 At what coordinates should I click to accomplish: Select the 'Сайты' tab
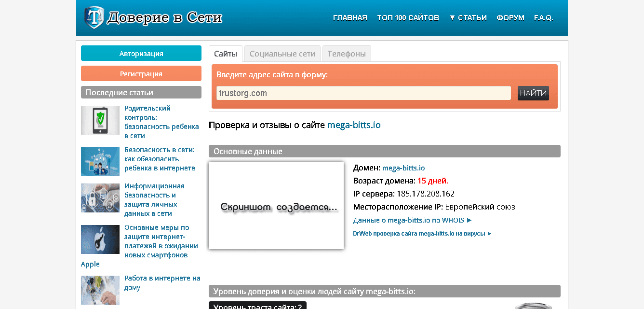226,54
